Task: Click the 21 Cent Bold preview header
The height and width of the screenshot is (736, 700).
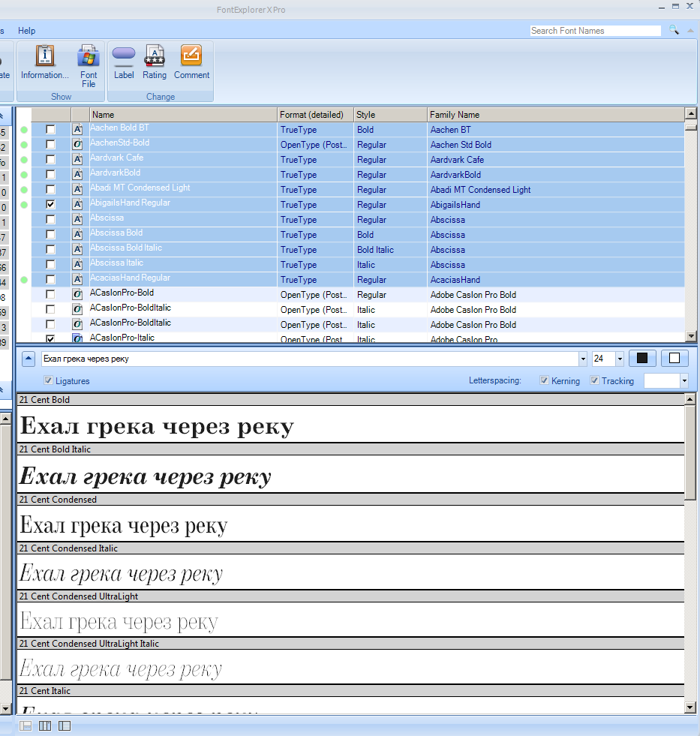Action: [x=350, y=399]
